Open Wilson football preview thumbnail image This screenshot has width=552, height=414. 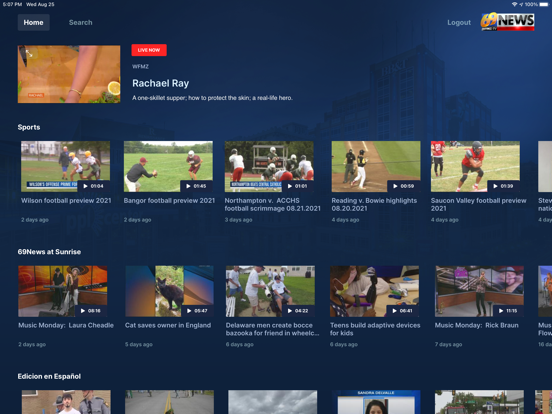coord(65,167)
